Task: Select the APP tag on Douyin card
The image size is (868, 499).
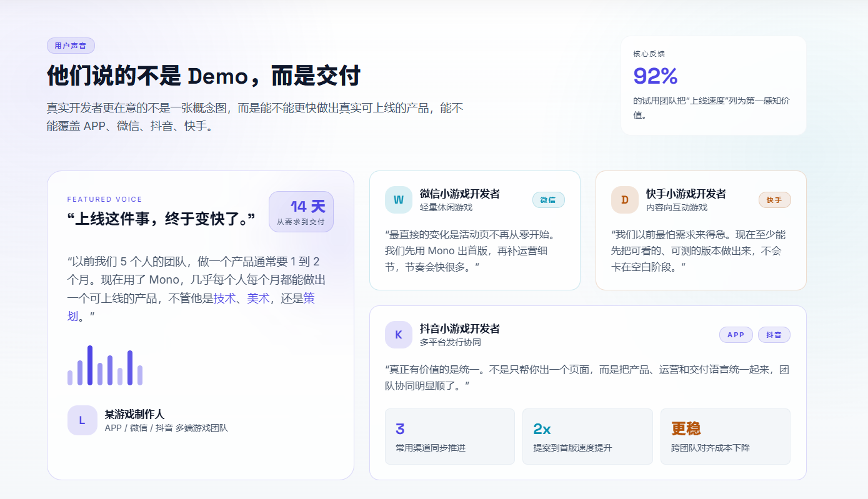Action: click(736, 335)
